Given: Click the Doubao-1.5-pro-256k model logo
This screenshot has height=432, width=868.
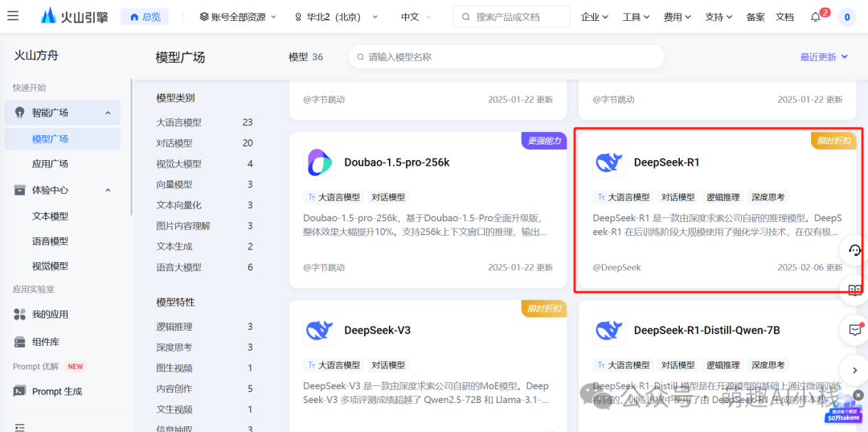Looking at the screenshot, I should click(319, 163).
